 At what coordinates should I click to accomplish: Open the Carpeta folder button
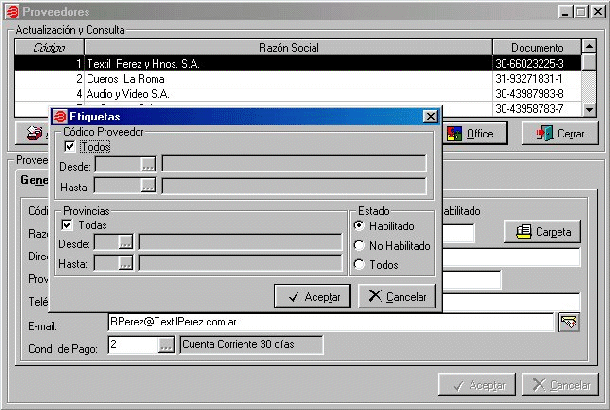coord(541,232)
